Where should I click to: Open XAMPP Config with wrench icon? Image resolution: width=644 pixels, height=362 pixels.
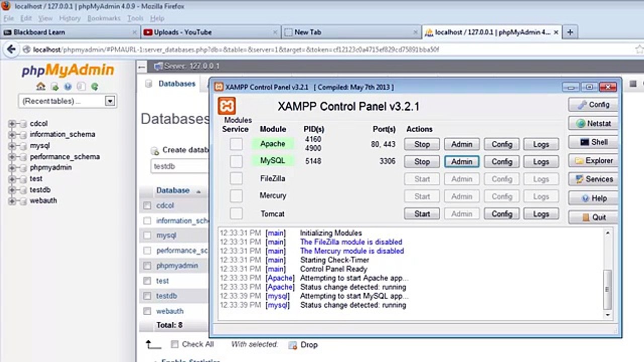point(593,105)
